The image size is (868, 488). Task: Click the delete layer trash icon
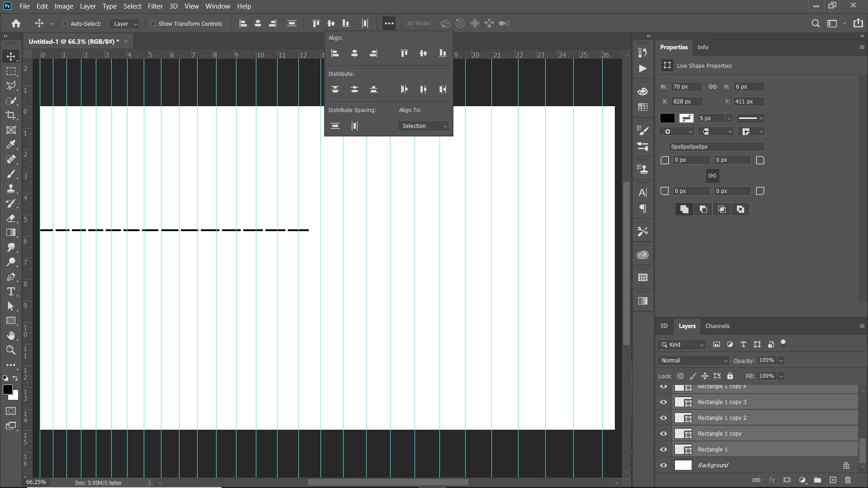tap(848, 480)
